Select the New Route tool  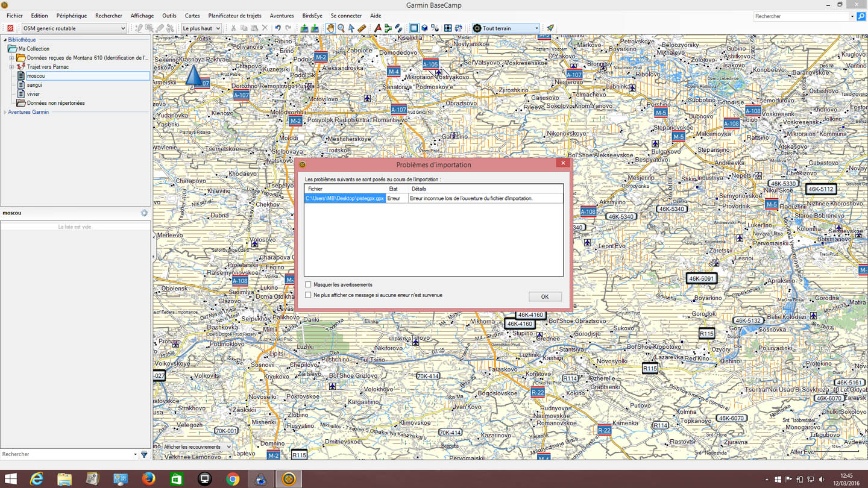point(388,28)
